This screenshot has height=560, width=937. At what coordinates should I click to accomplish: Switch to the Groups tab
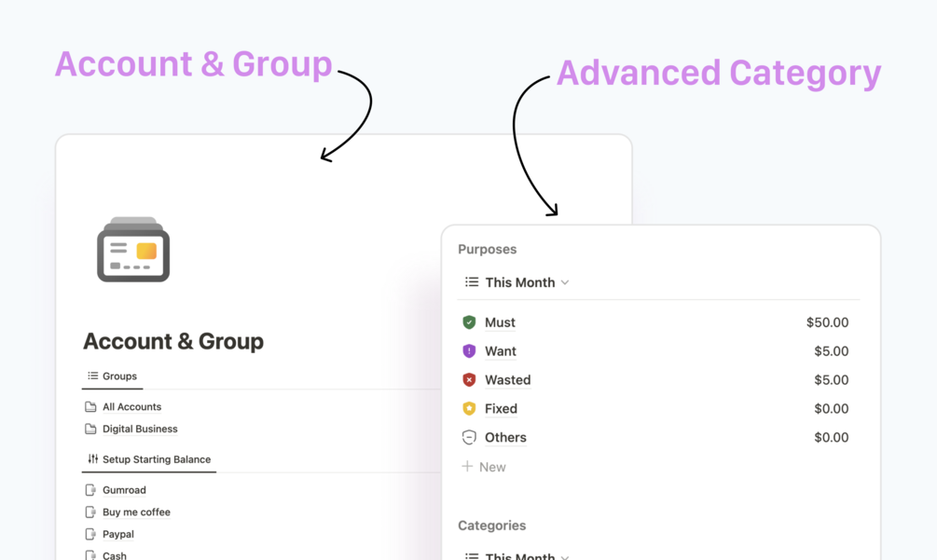(x=112, y=376)
